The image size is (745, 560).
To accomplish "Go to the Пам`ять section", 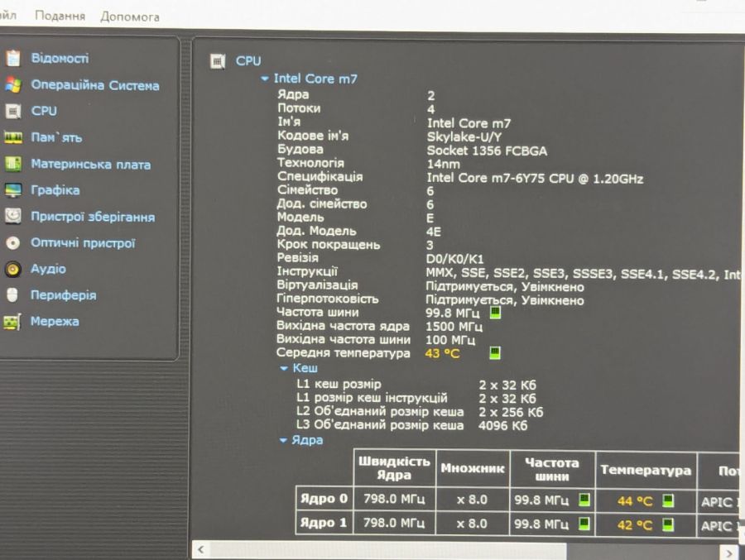I will tap(56, 138).
